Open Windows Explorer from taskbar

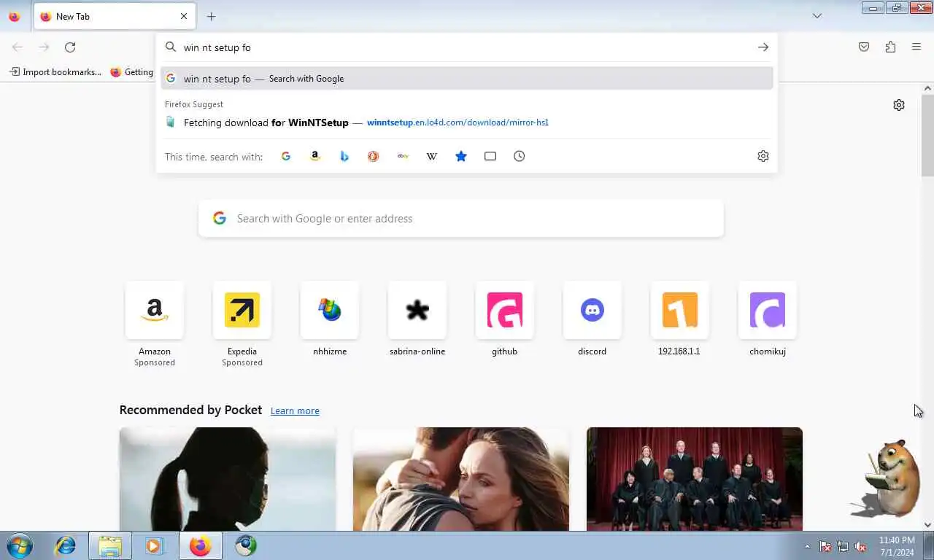pos(110,546)
